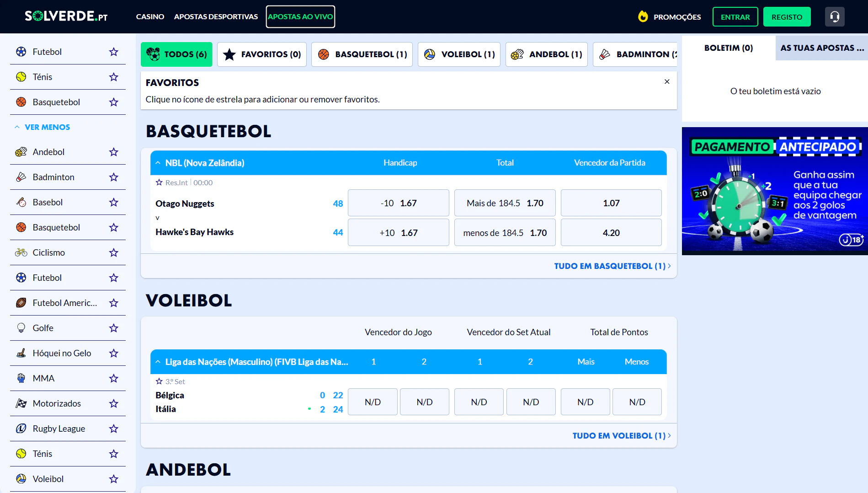Back Otago Nuggets to win at 1.07
The width and height of the screenshot is (868, 493).
(611, 203)
